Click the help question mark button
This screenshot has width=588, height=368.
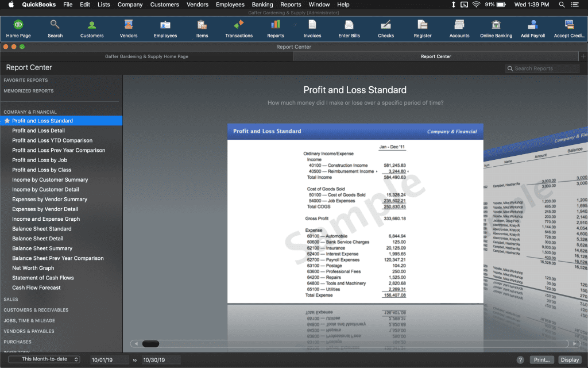[x=520, y=360]
